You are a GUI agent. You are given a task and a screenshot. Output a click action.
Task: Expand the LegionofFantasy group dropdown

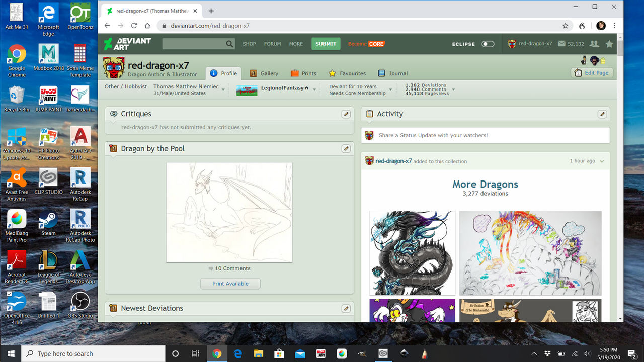(315, 88)
